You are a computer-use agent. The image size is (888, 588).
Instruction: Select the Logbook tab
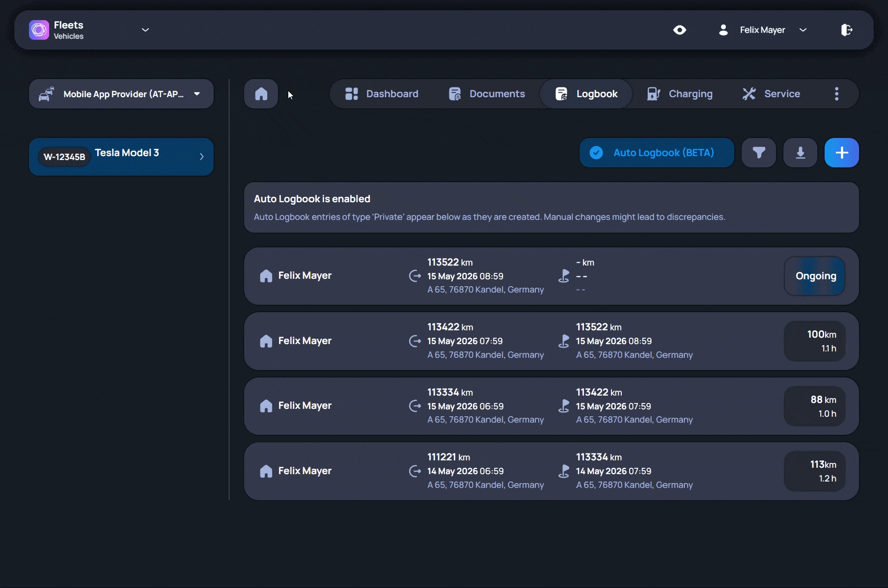pyautogui.click(x=586, y=94)
